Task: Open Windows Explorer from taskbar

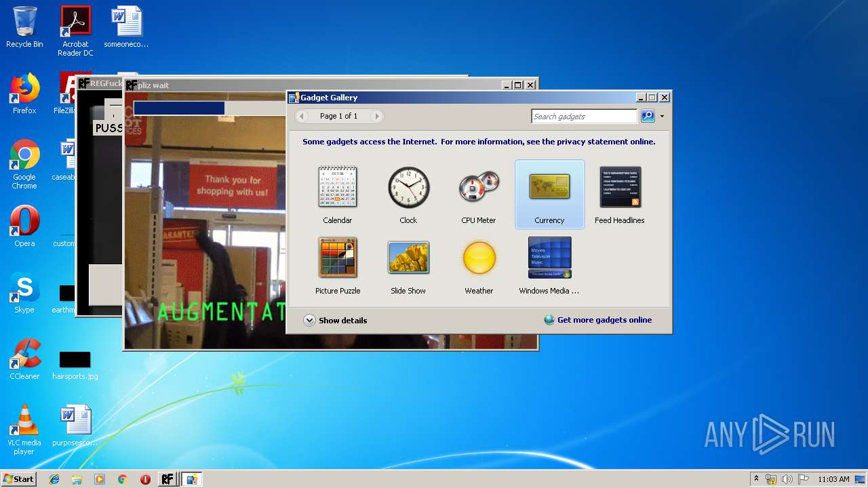Action: 77,479
